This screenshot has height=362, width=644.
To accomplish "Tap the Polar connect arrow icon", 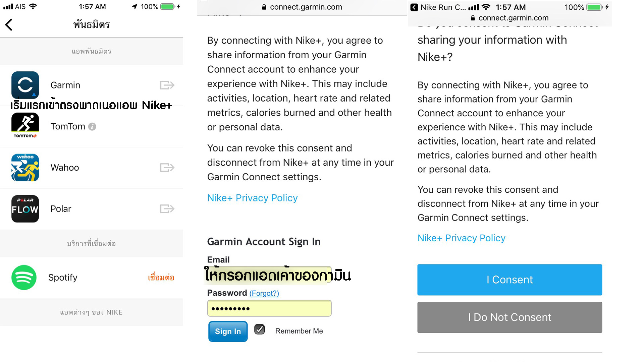I will click(167, 209).
